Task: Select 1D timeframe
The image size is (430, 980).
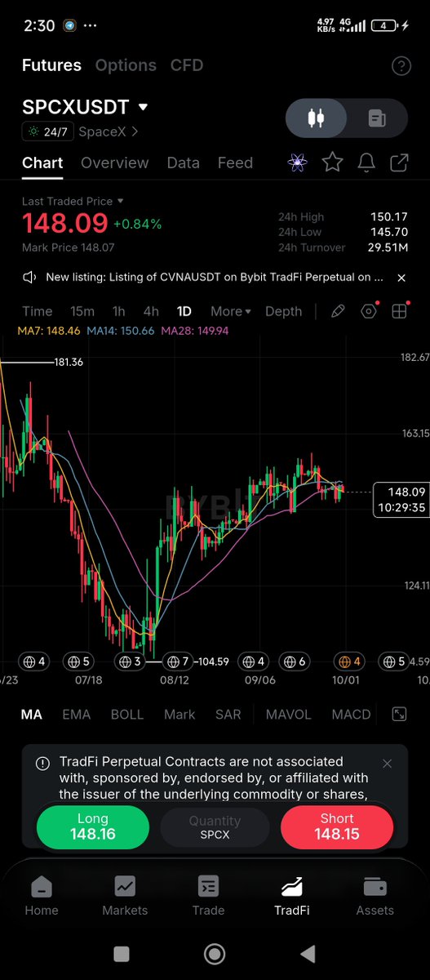Action: [x=184, y=311]
